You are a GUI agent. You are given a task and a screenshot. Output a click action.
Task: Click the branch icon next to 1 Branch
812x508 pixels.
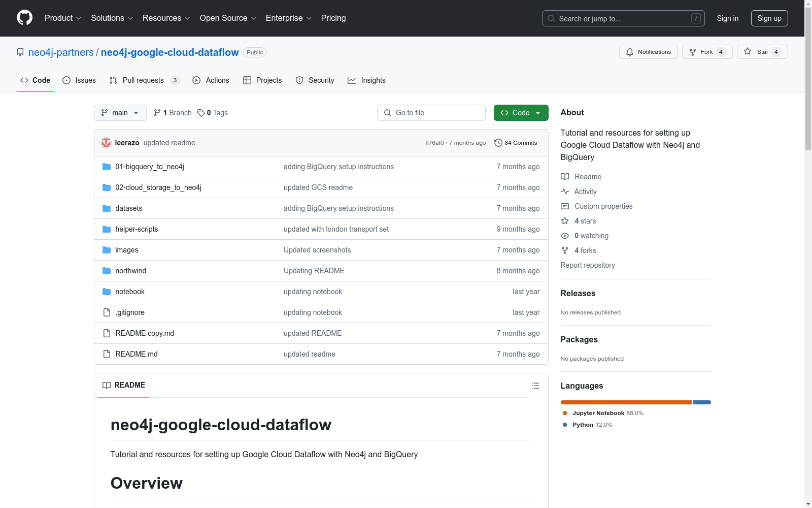(x=157, y=113)
